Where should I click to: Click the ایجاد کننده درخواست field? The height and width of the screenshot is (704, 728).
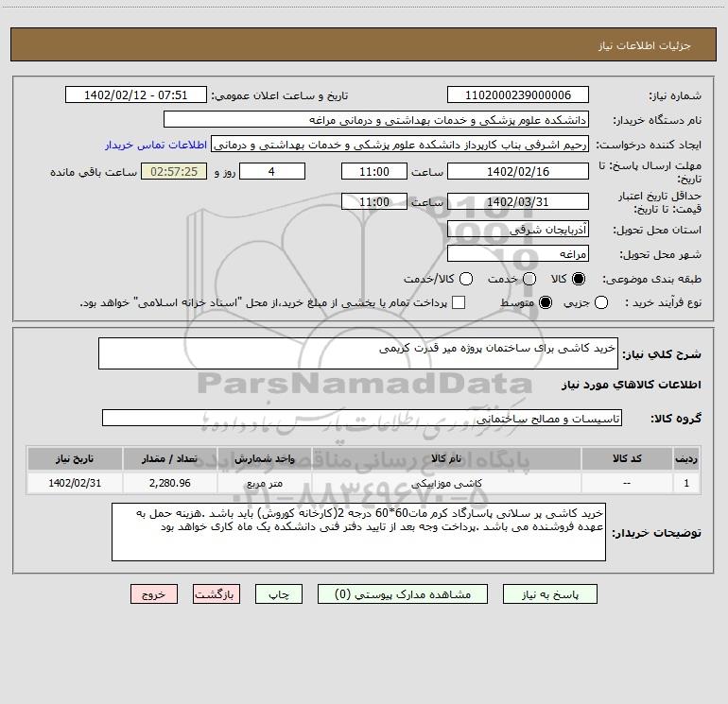400,145
